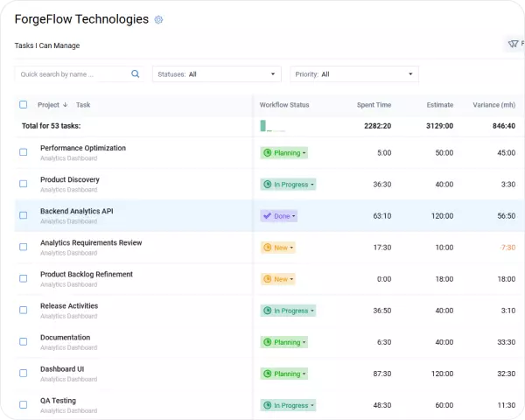The image size is (525, 420).
Task: Open the Product Discovery task
Action: point(70,179)
